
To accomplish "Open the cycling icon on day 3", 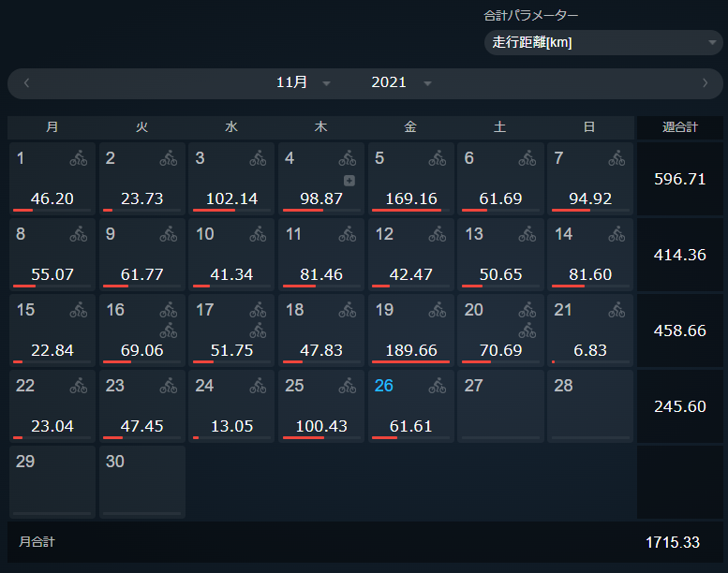I will pyautogui.click(x=258, y=158).
